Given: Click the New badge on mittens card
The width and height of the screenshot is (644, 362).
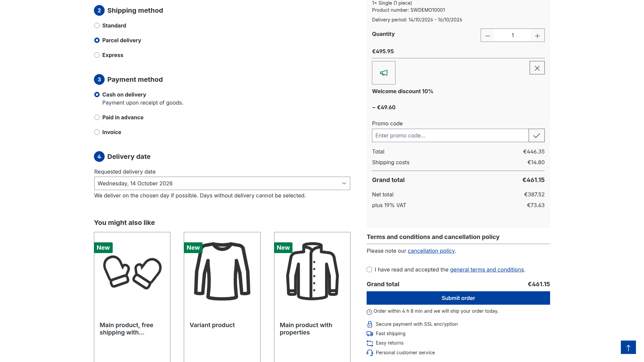Looking at the screenshot, I should 103,248.
